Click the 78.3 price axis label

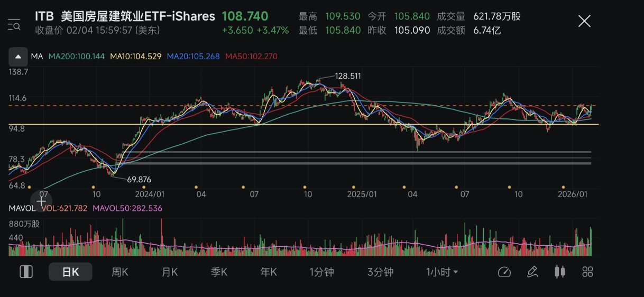click(x=17, y=159)
